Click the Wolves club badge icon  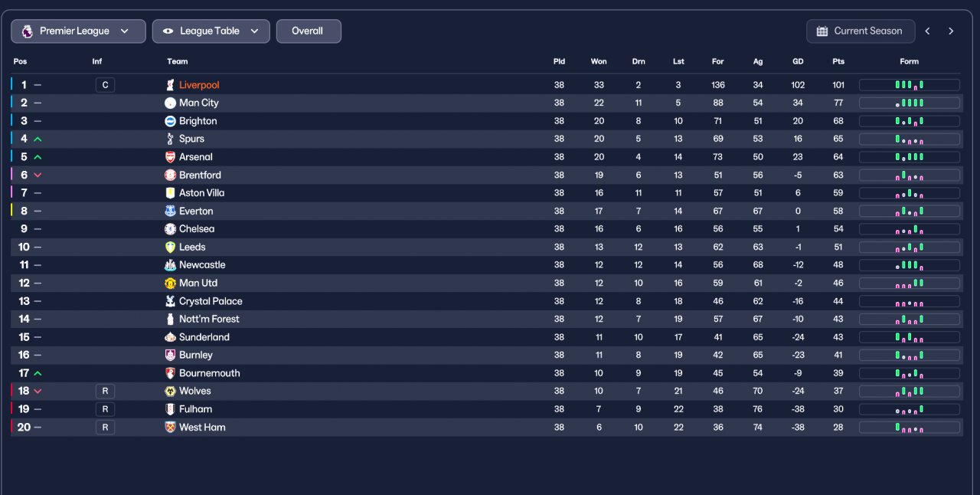(170, 391)
